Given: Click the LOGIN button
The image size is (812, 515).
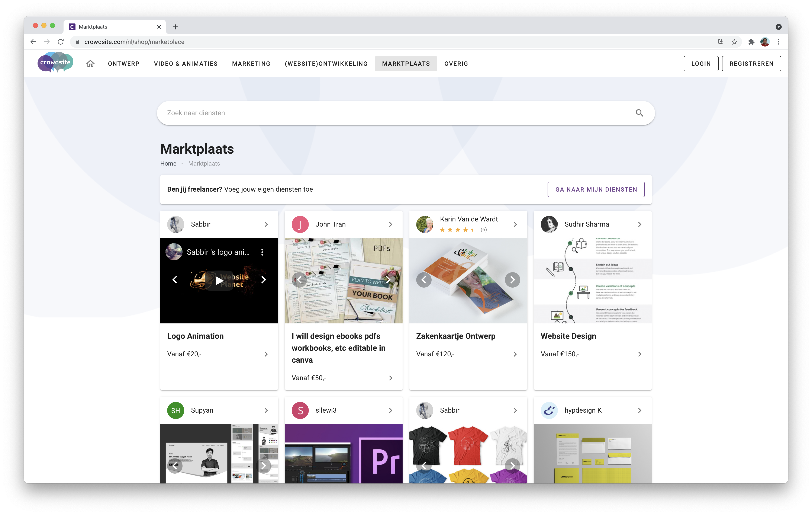Looking at the screenshot, I should coord(700,64).
